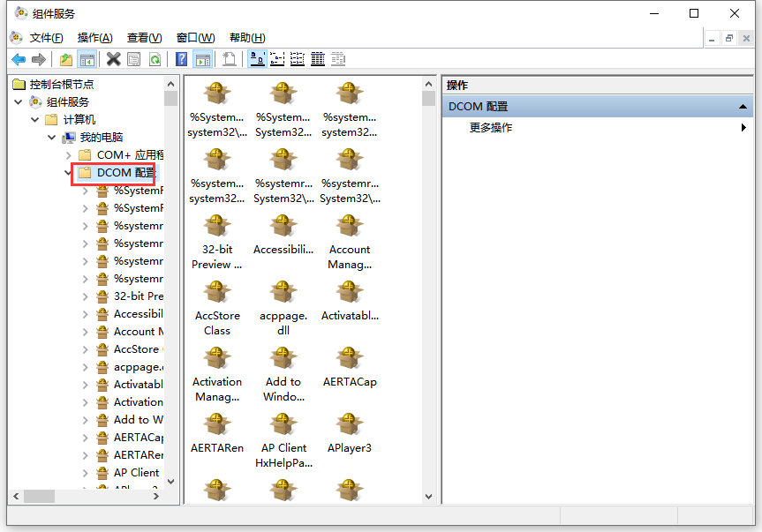
Task: Toggle the Show/Hide Console Tree button
Action: coord(87,59)
